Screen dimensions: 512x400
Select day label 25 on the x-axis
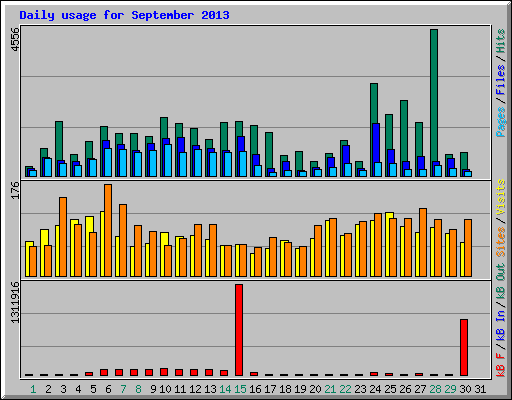click(390, 389)
